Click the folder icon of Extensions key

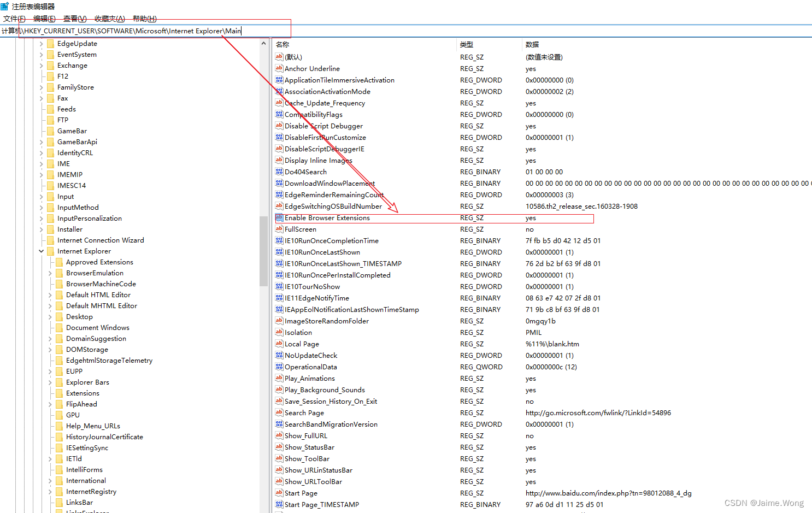[x=59, y=393]
